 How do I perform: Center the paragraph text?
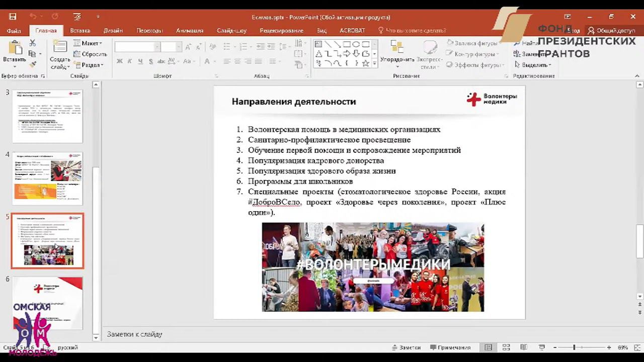pos(237,61)
